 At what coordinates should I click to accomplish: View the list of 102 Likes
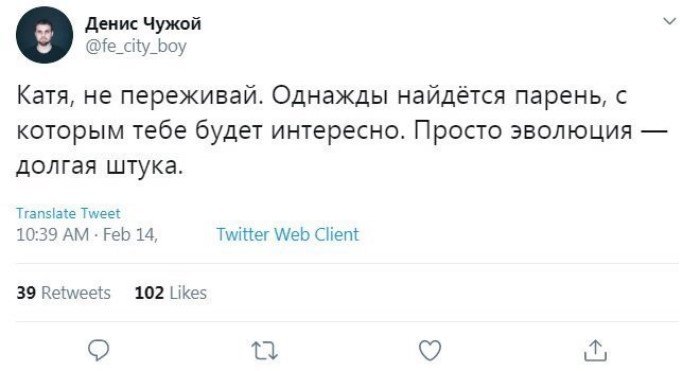coord(171,293)
